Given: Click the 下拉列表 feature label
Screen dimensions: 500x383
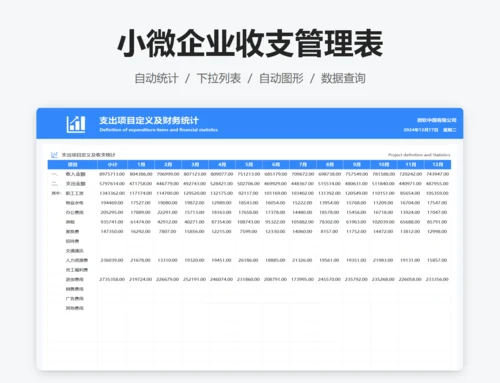Looking at the screenshot, I should coord(219,78).
